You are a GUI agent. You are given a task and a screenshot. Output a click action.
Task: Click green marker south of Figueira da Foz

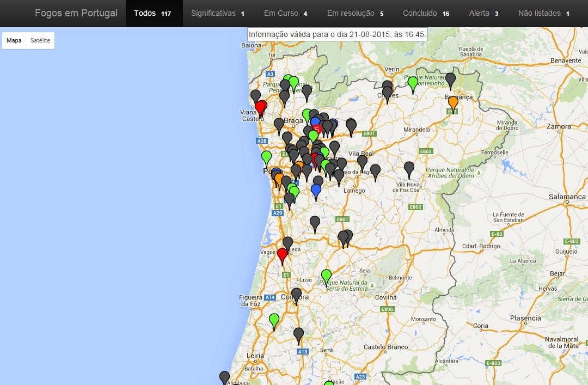tap(274, 320)
